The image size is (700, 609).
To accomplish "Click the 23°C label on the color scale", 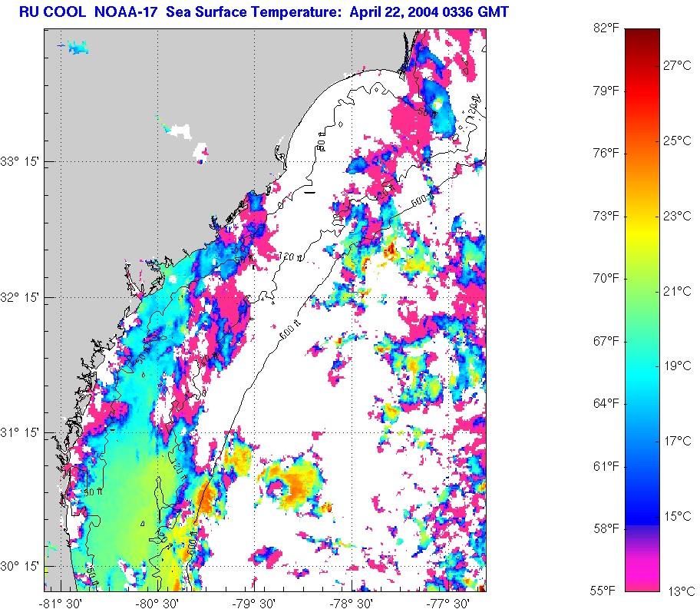I will click(x=677, y=217).
